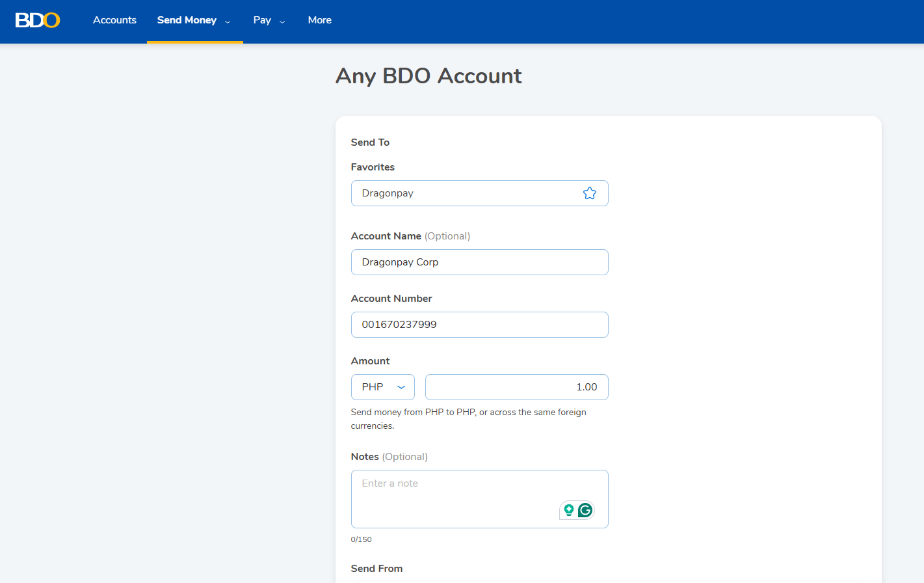Click the green lightbulb suggestion icon in Notes

pos(569,510)
